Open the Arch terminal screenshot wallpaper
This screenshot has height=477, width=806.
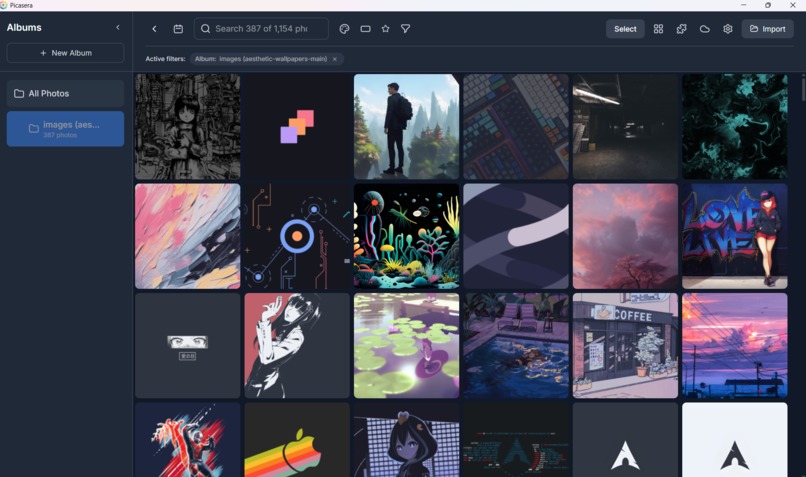coord(516,440)
